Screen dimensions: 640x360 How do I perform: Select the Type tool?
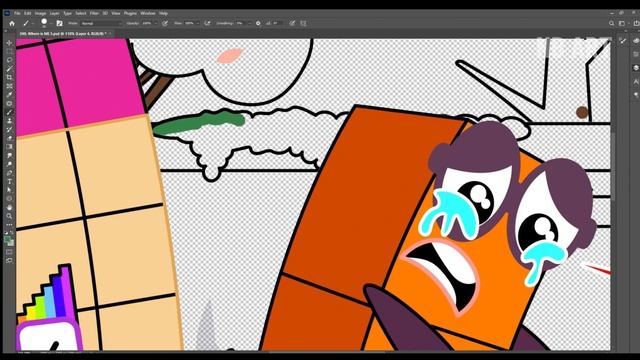click(9, 181)
